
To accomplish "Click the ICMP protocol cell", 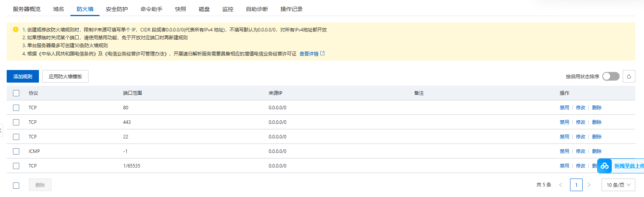I will [34, 151].
